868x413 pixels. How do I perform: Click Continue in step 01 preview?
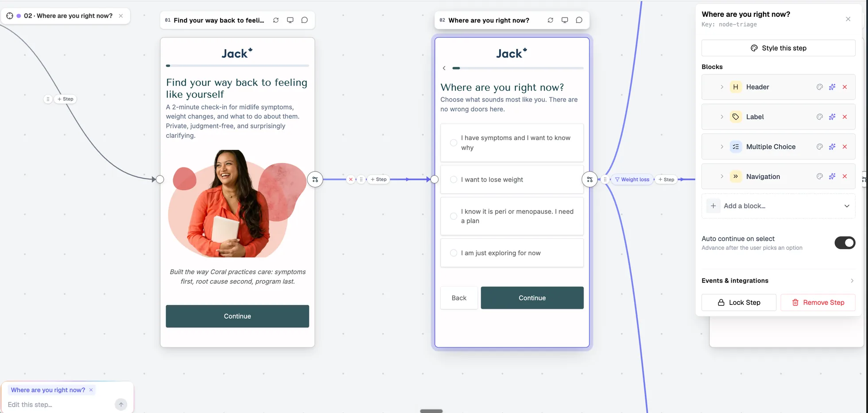(237, 316)
